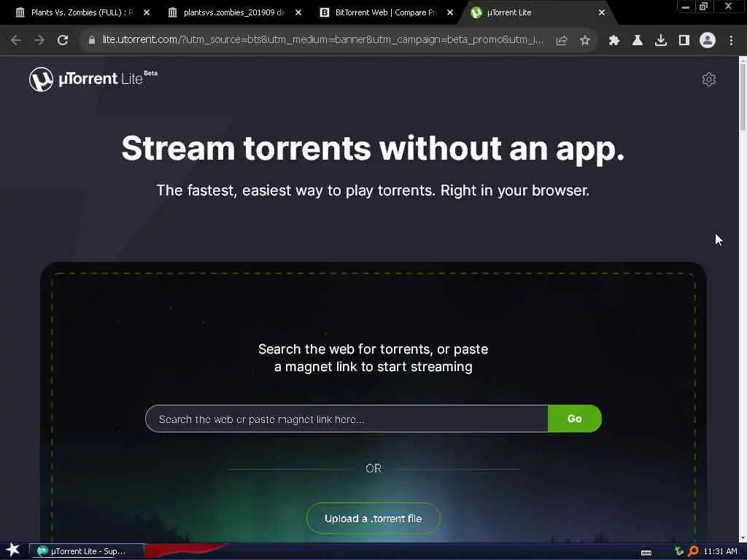Go back to the previous page
747x560 pixels.
pos(16,40)
